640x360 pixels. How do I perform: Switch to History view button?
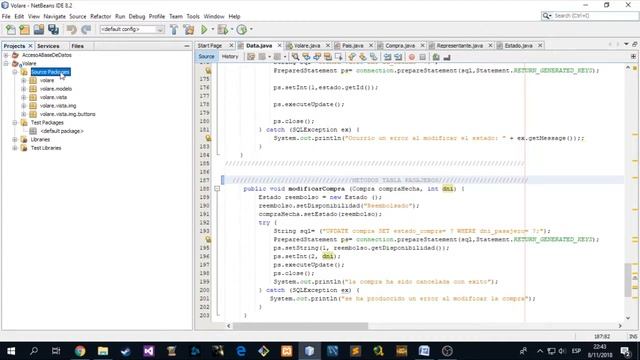230,57
